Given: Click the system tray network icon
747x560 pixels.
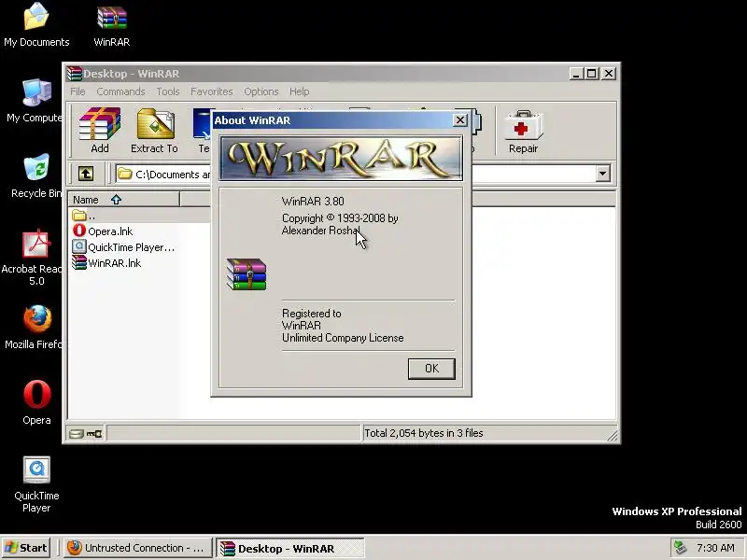Looking at the screenshot, I should click(x=680, y=548).
